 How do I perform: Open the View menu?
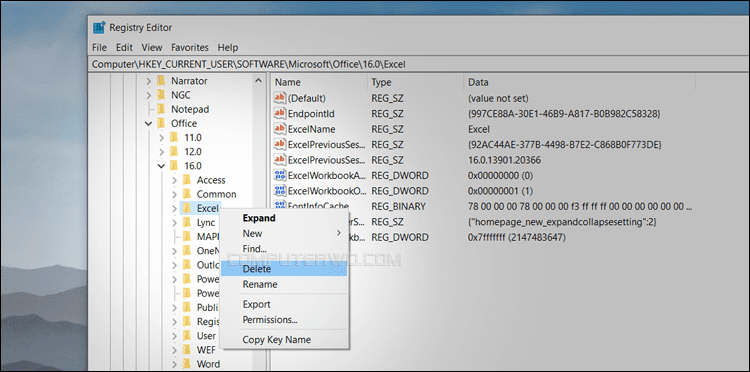(x=152, y=47)
